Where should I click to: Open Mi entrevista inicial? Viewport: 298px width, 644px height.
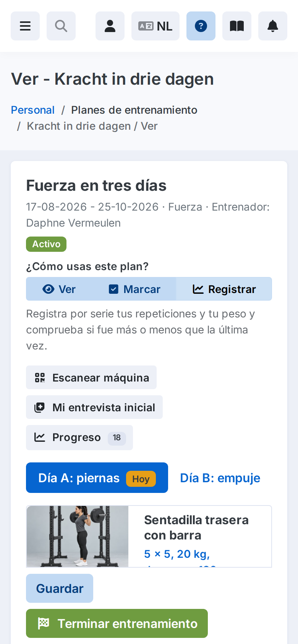(x=94, y=407)
